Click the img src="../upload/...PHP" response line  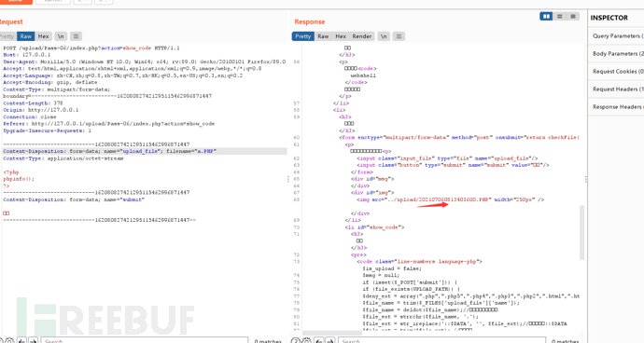[451, 199]
